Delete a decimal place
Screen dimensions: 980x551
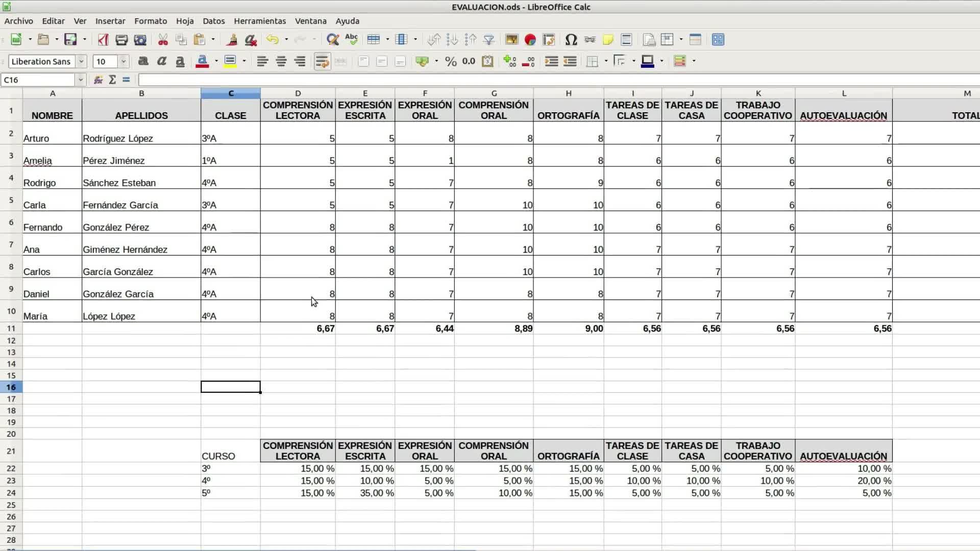click(x=528, y=62)
